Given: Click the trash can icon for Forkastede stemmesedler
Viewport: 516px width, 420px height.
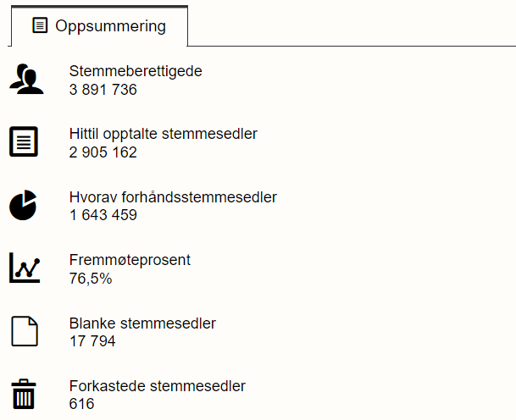Looking at the screenshot, I should click(24, 395).
